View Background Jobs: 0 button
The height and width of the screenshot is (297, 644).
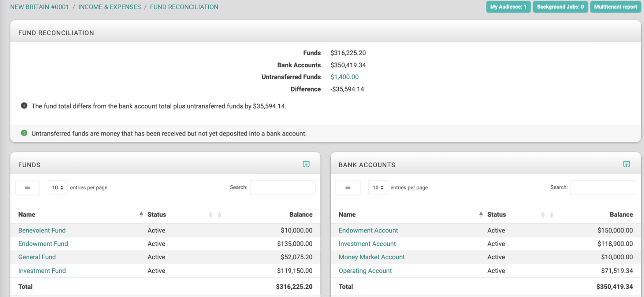pyautogui.click(x=561, y=7)
